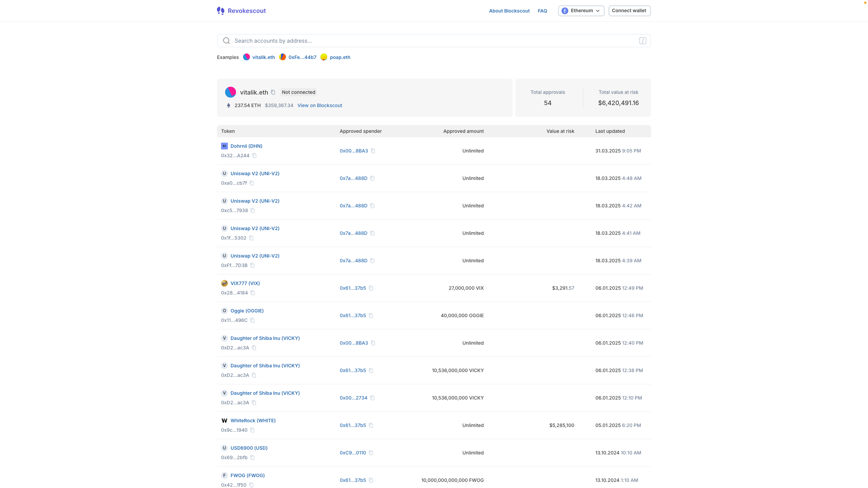
Task: Open spender link 0x00...2734
Action: point(353,398)
